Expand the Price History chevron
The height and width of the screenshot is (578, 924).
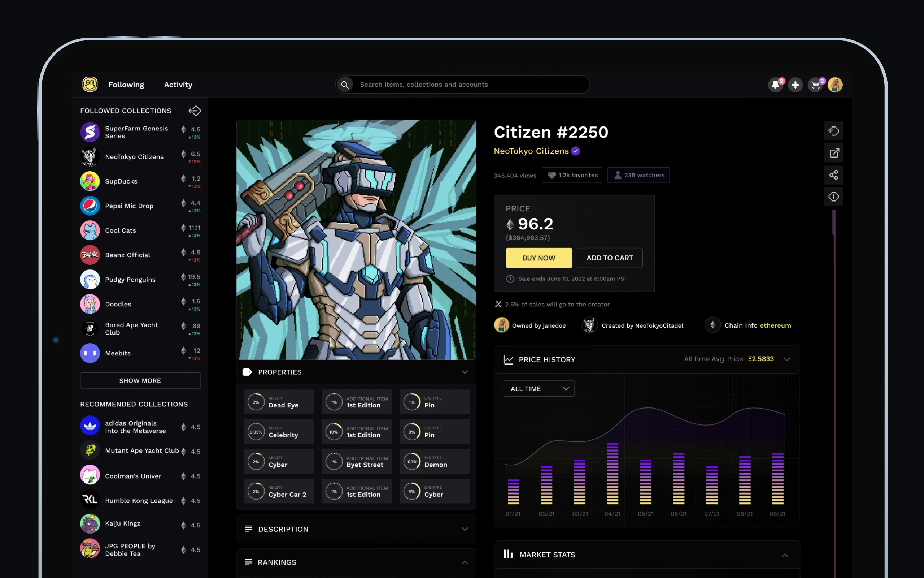click(787, 359)
